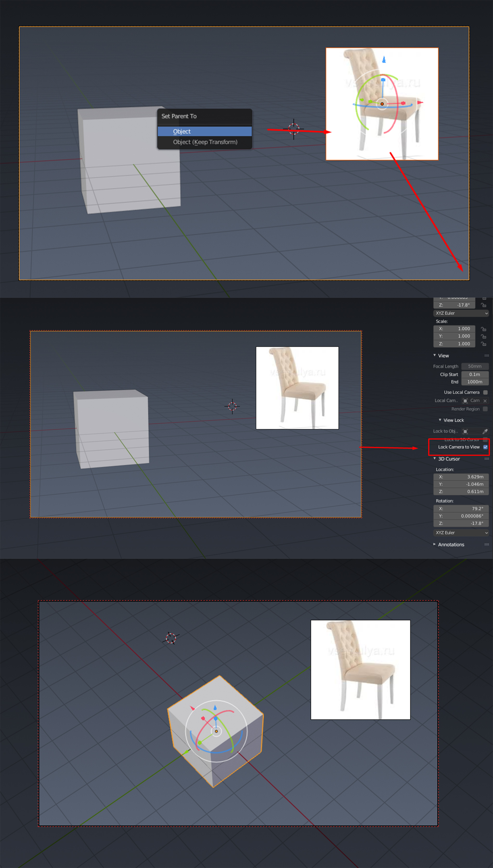Open XYZ Euler dropdown under 3D Cursor rotation
This screenshot has width=493, height=868.
461,533
